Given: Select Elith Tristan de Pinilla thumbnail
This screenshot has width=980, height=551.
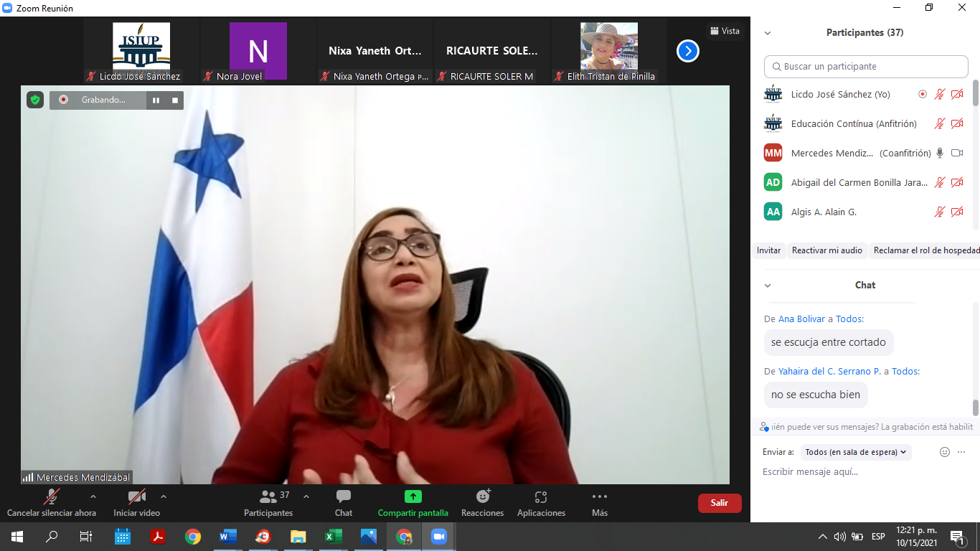Looking at the screenshot, I should [x=609, y=51].
